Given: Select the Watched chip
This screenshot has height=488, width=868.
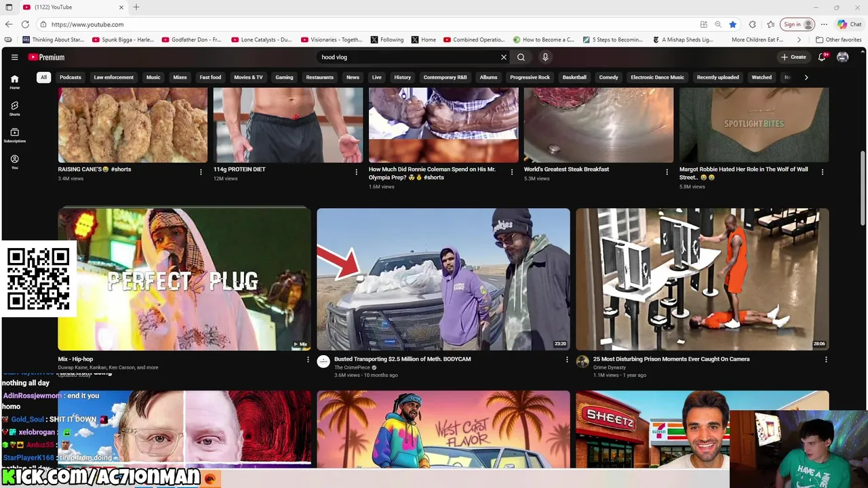Looking at the screenshot, I should (x=762, y=77).
